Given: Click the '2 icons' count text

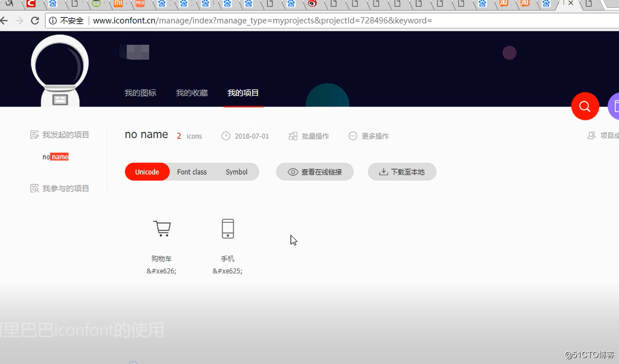Looking at the screenshot, I should coord(189,136).
